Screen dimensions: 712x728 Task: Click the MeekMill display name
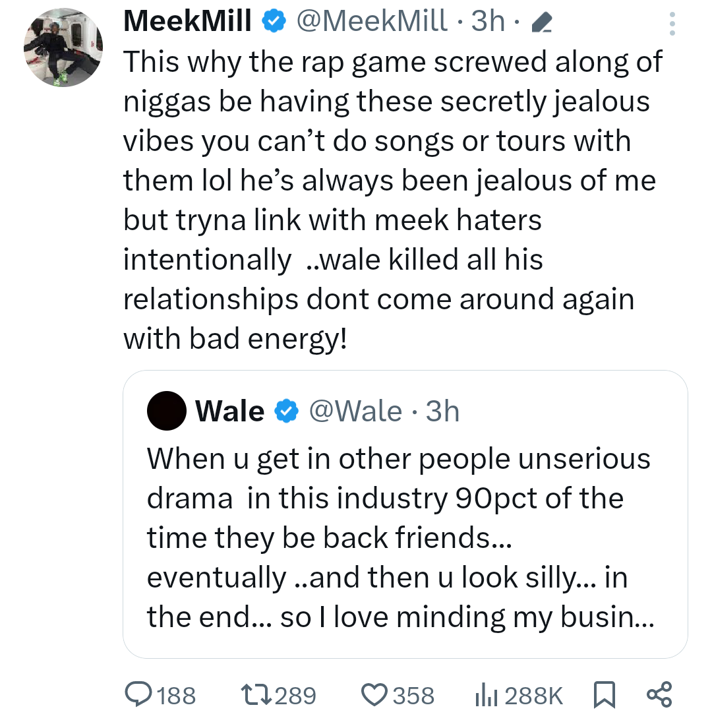point(187,22)
